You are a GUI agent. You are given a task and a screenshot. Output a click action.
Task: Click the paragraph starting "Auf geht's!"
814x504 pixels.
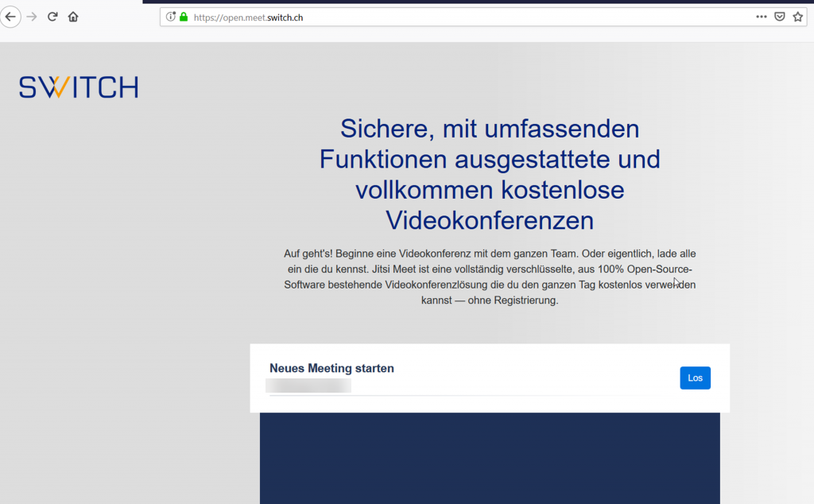(x=490, y=277)
